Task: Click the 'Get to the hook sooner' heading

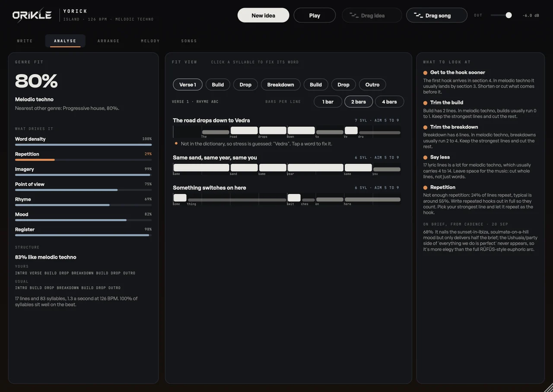Action: tap(458, 73)
